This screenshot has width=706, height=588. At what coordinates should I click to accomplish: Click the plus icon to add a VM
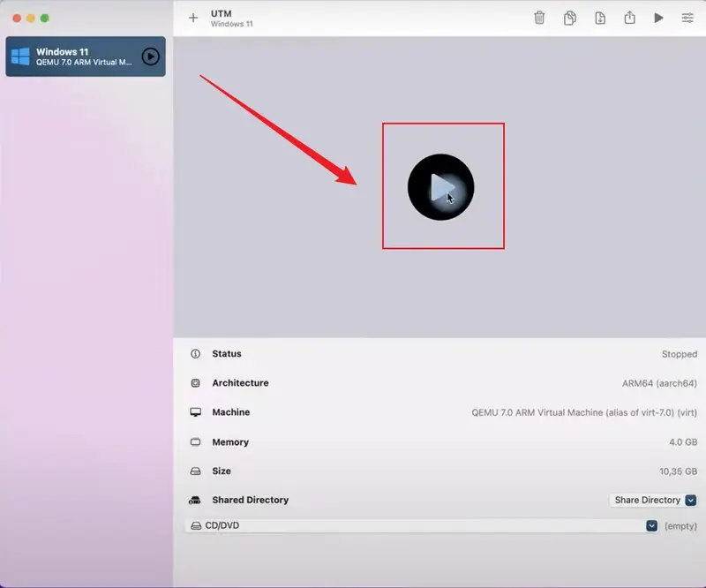(193, 18)
